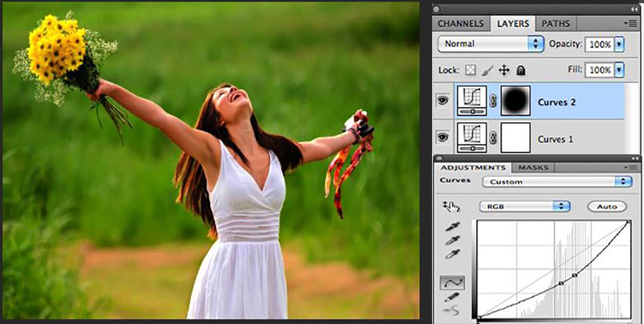Select the white point eyedropper
644x324 pixels.
[452, 254]
